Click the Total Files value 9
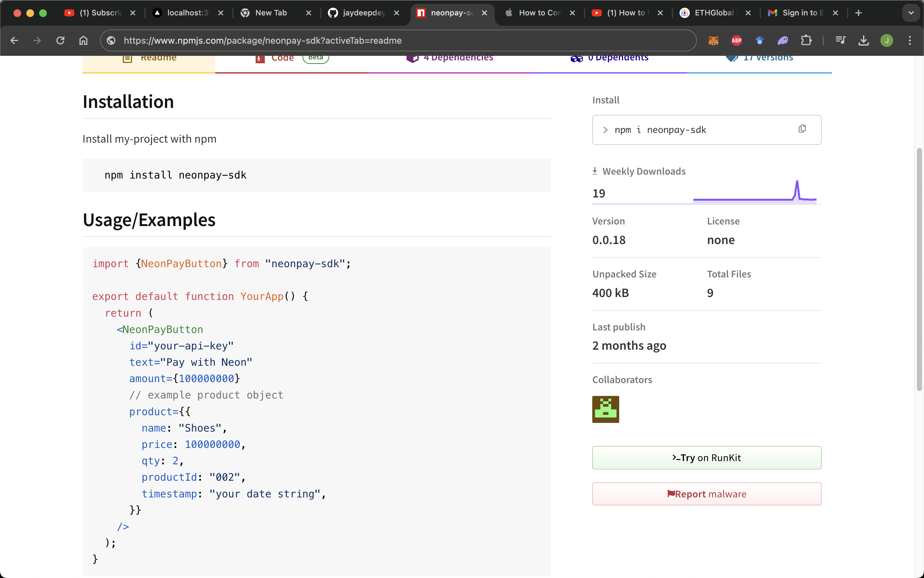This screenshot has width=924, height=578. click(710, 293)
